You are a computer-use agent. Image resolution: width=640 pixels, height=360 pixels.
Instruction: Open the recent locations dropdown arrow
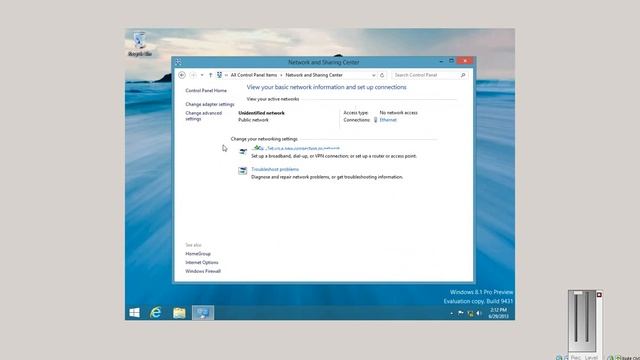coord(202,75)
